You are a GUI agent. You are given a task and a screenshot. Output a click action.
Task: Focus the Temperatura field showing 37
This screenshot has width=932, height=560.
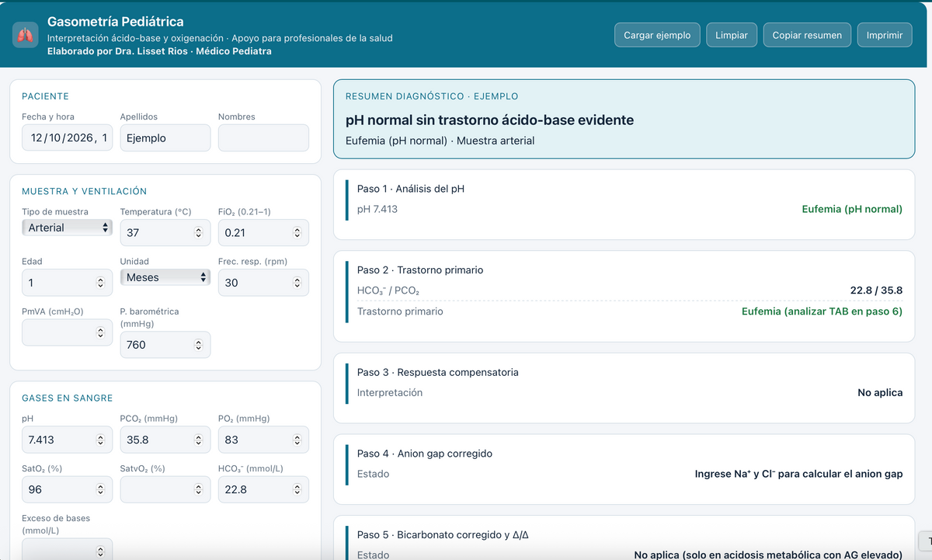(165, 233)
